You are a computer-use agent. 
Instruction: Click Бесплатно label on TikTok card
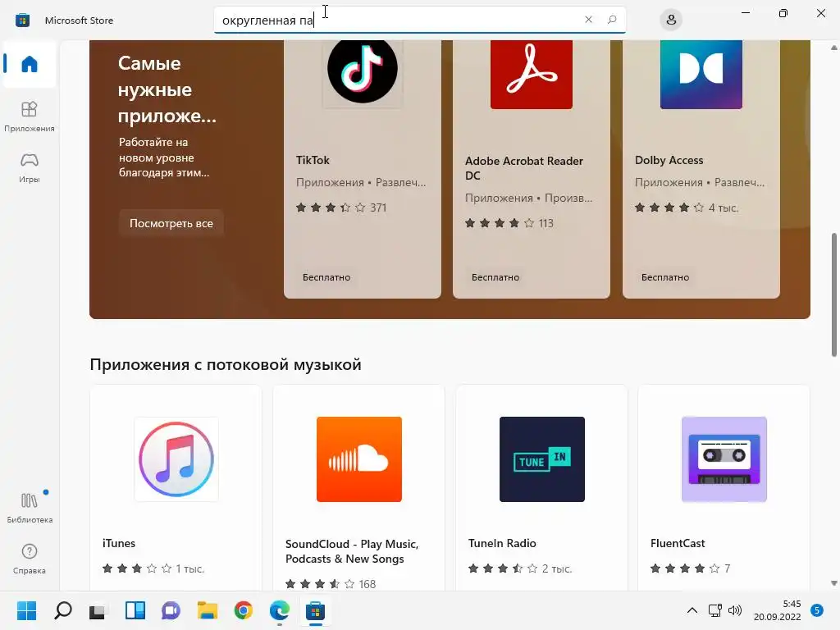coord(326,277)
